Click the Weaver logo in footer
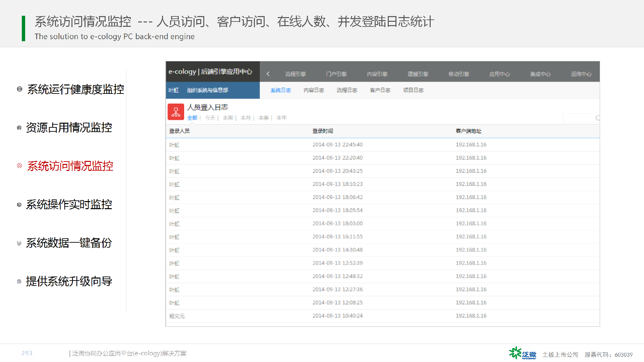Screen dimensions: 644x362 click(x=522, y=353)
